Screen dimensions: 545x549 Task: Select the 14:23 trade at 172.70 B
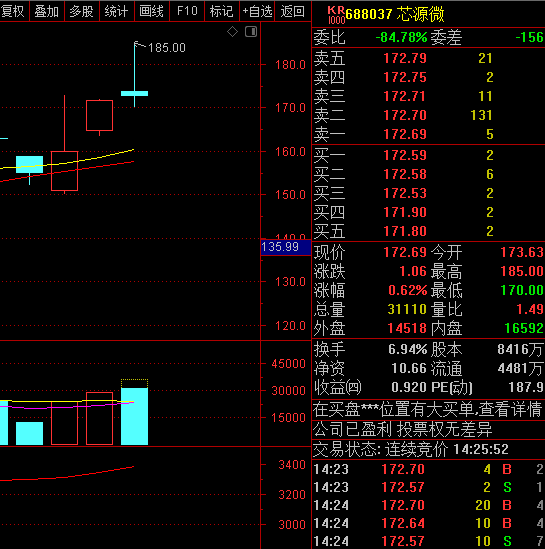pyautogui.click(x=428, y=469)
